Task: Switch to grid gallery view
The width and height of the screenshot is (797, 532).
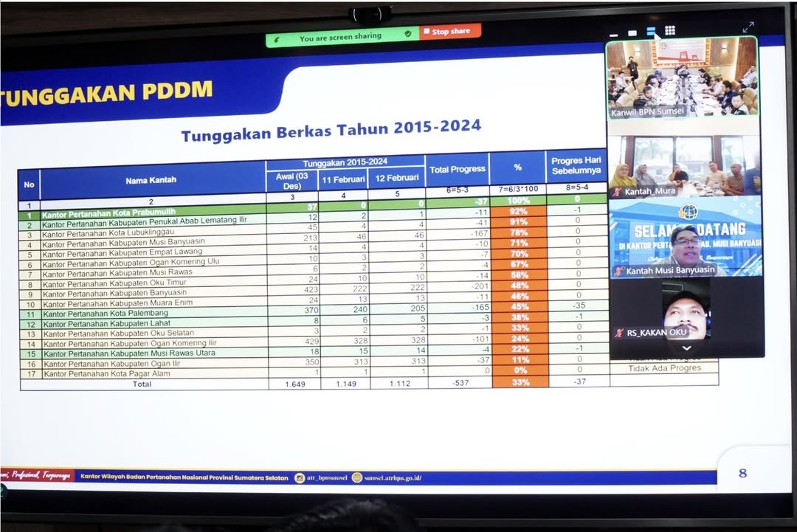Action: coord(670,30)
